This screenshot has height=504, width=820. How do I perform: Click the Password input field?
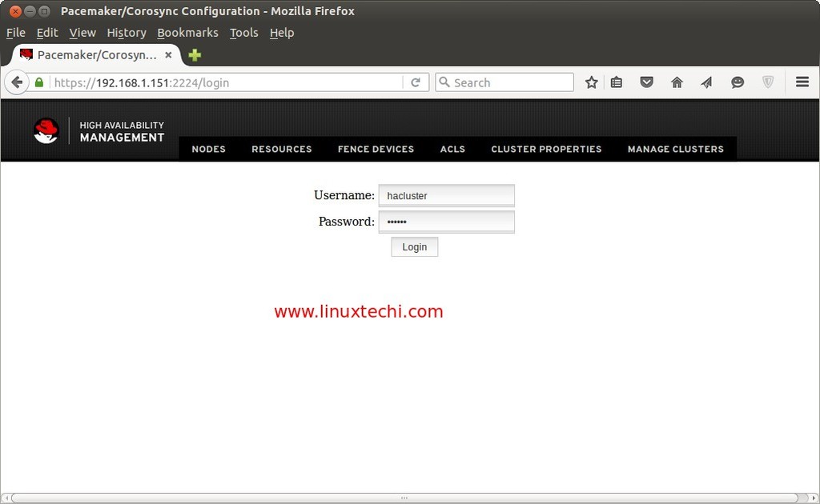pos(446,221)
